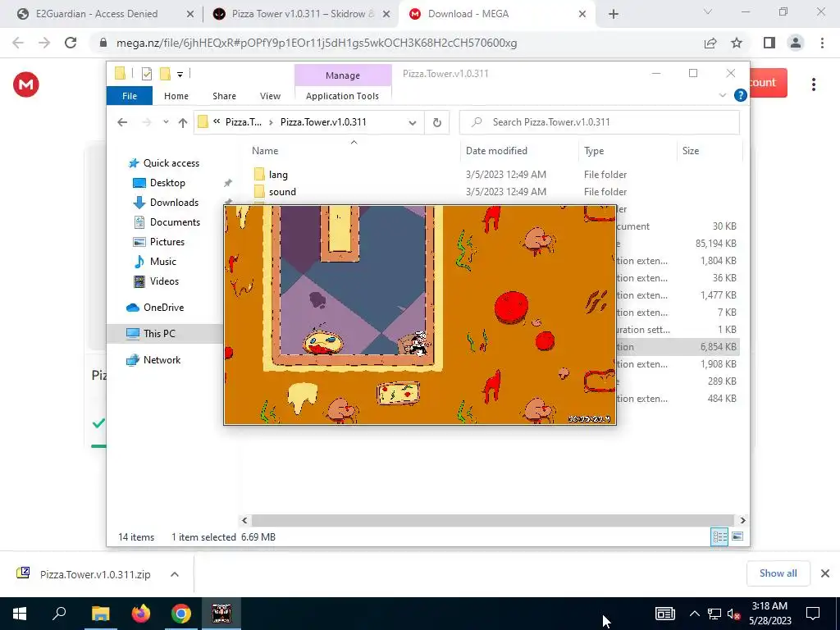Open the Chrome share page icon
Screen dimensions: 840x630
point(710,43)
